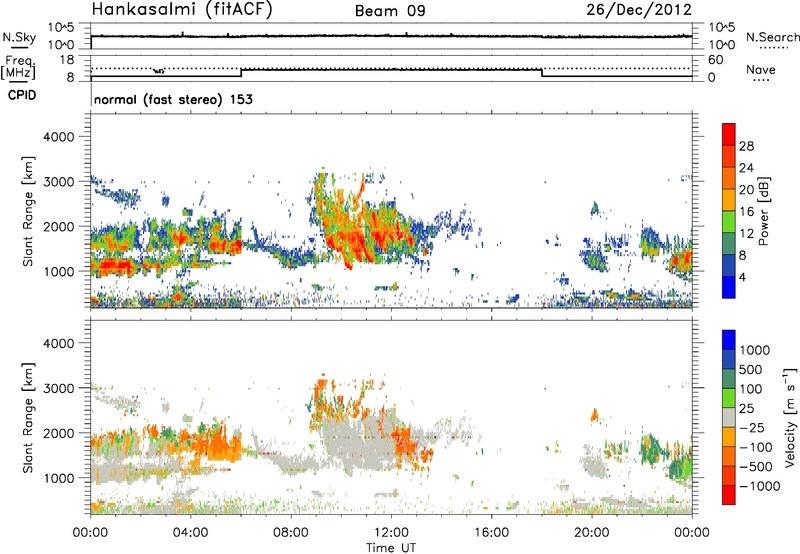Pick the light green swatch between 12 and 16 dB
The height and width of the screenshot is (554, 800).
click(x=729, y=222)
